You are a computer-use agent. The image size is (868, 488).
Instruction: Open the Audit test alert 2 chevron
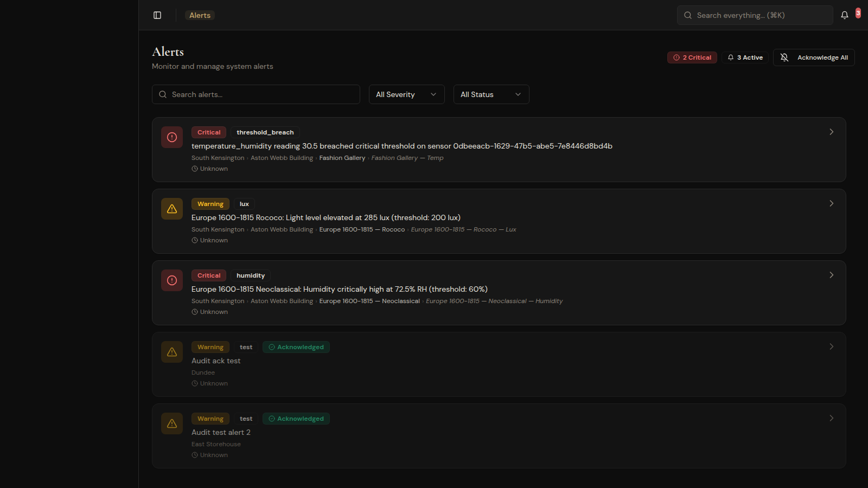[x=831, y=418]
